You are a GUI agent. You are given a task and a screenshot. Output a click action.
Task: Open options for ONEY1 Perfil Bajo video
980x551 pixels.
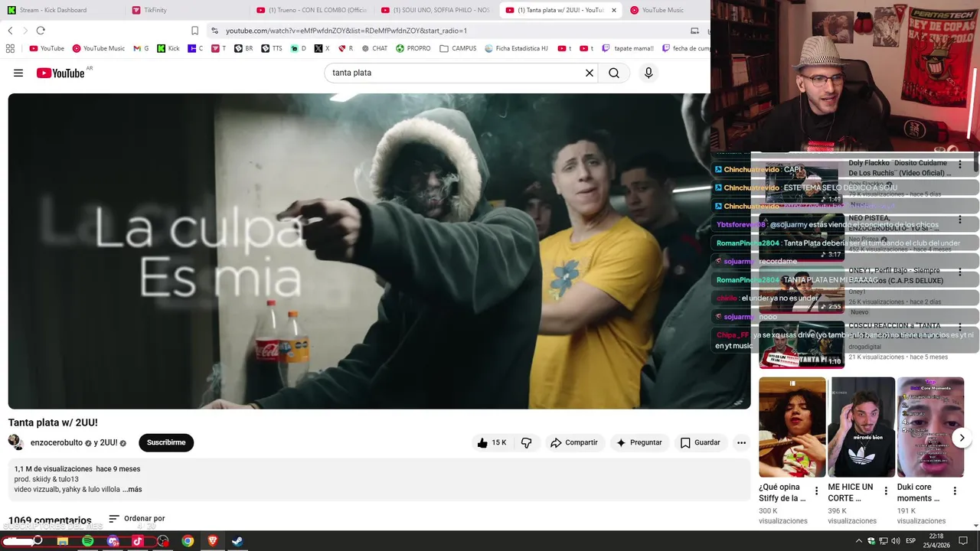coord(960,273)
